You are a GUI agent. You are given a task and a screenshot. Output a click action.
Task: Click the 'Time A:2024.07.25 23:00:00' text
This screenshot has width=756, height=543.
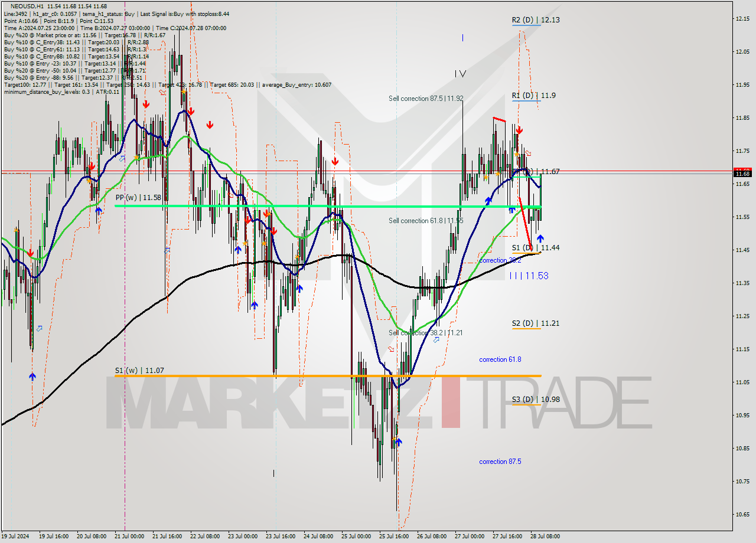pos(39,28)
